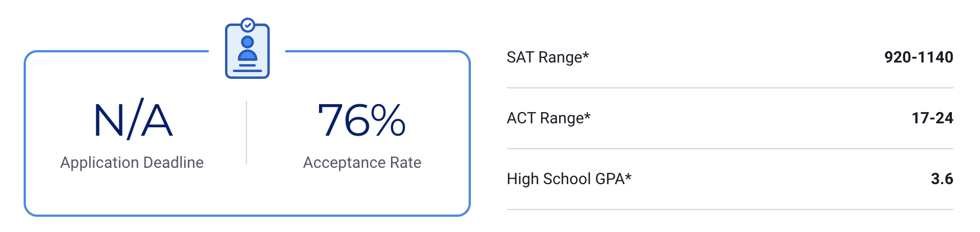Select the 76% acceptance rate figure

(362, 120)
